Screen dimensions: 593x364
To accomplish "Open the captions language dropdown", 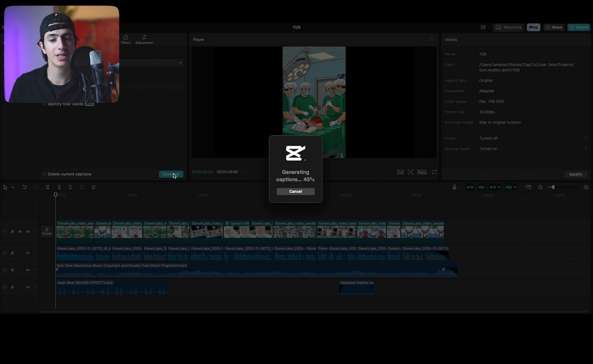I will (x=150, y=63).
